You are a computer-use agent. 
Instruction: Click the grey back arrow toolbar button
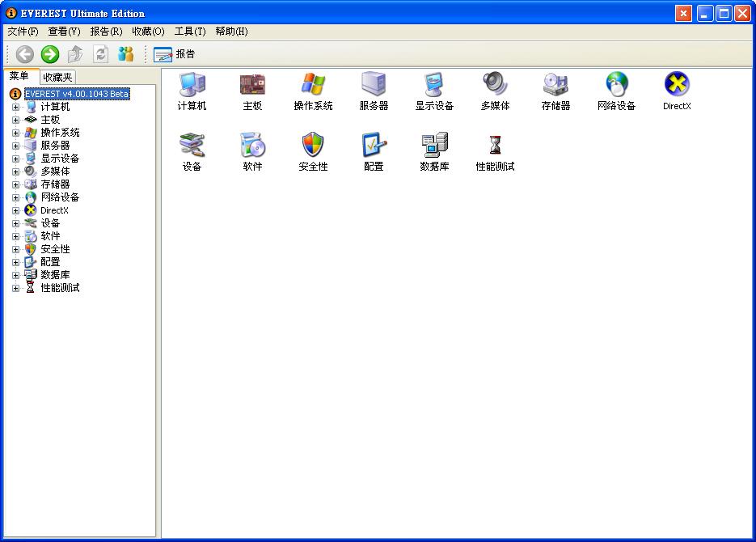coord(24,54)
